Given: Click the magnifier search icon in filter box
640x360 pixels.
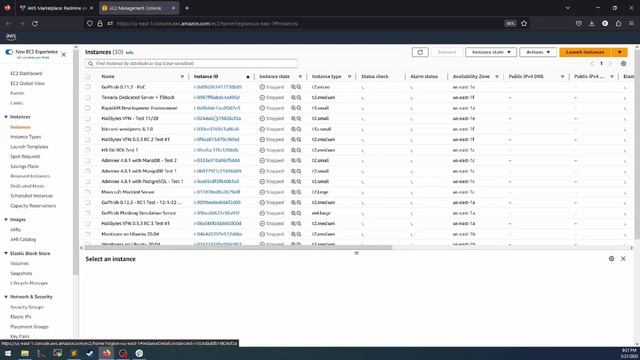Looking at the screenshot, I should (91, 64).
